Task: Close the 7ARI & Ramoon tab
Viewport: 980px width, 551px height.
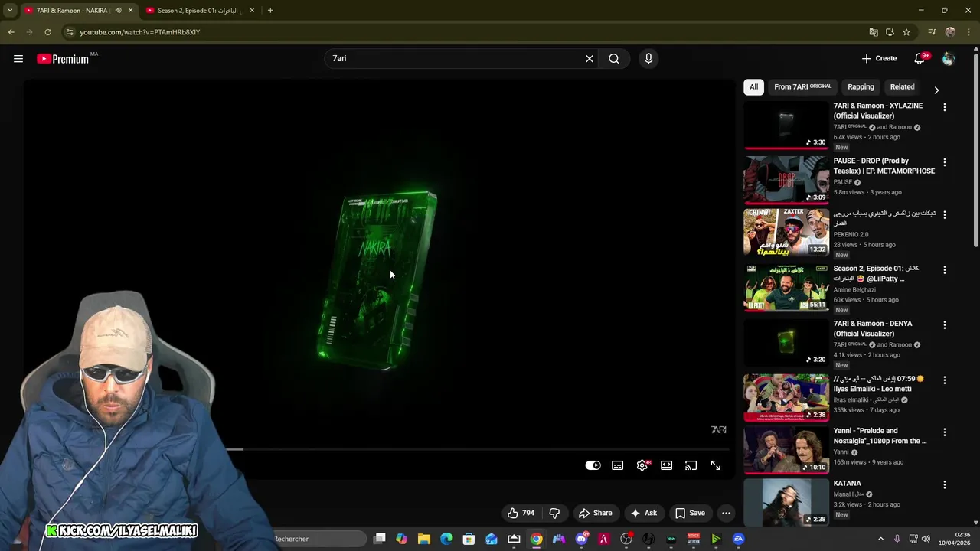Action: (x=130, y=11)
